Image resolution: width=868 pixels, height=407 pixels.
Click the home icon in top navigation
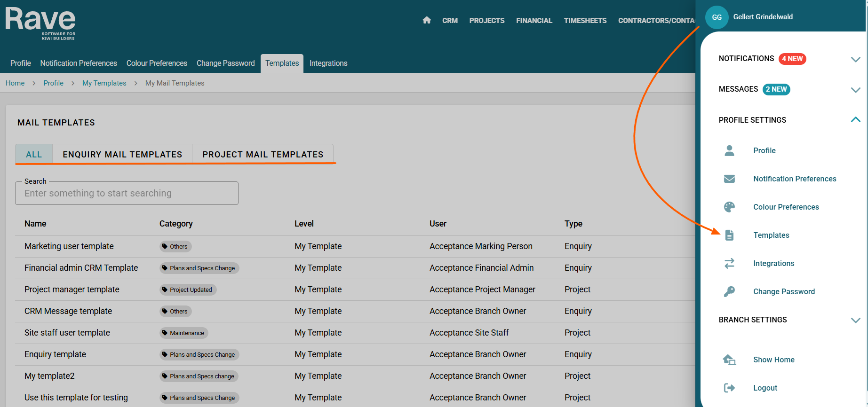coord(427,20)
